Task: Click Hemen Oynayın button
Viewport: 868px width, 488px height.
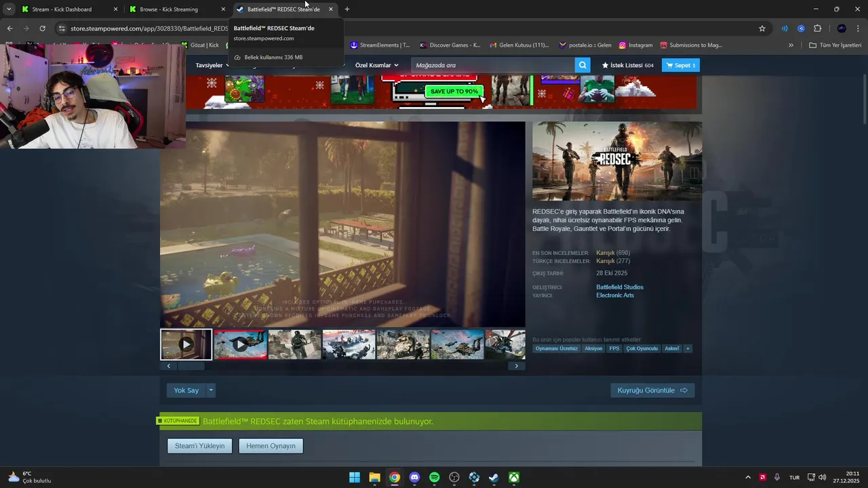Action: pyautogui.click(x=271, y=446)
